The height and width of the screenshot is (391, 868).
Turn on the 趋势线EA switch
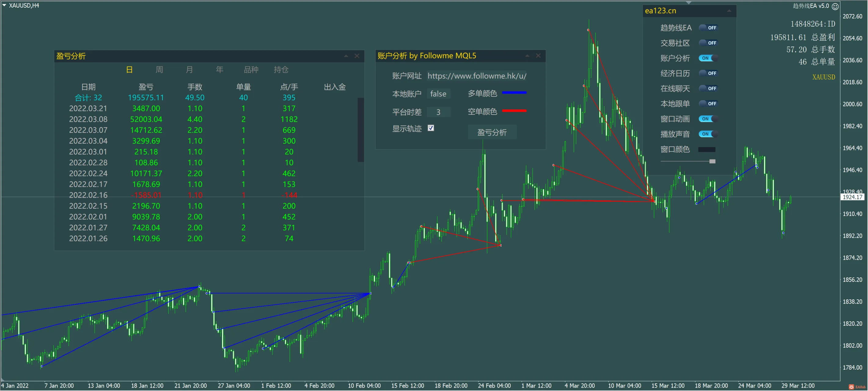(x=708, y=27)
